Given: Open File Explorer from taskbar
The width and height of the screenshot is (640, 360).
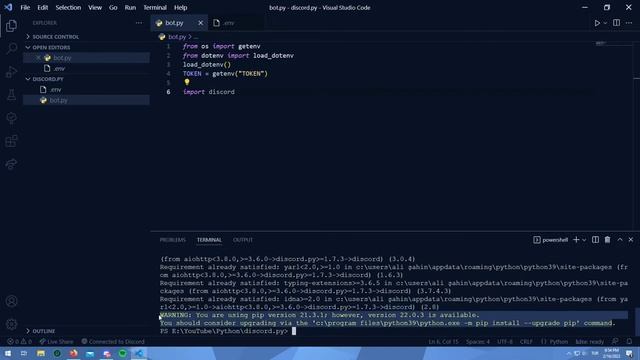Looking at the screenshot, I should [x=41, y=353].
